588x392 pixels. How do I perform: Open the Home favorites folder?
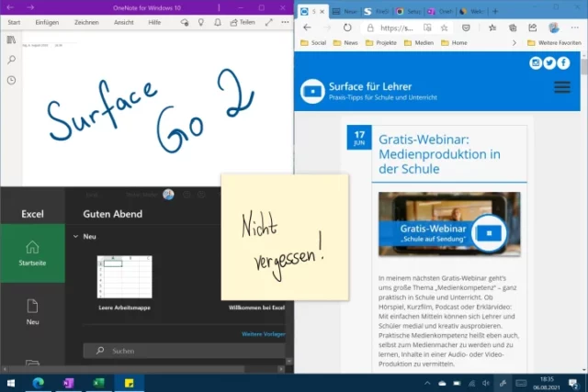(x=454, y=43)
